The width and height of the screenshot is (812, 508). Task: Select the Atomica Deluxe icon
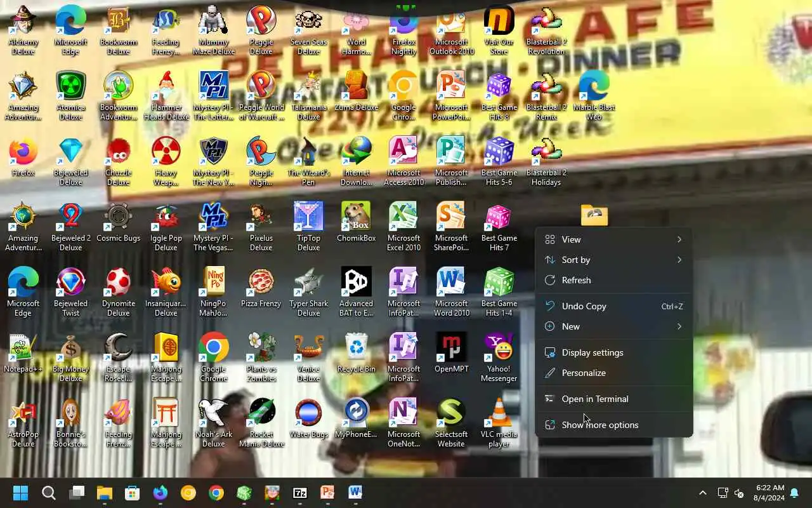tap(70, 96)
